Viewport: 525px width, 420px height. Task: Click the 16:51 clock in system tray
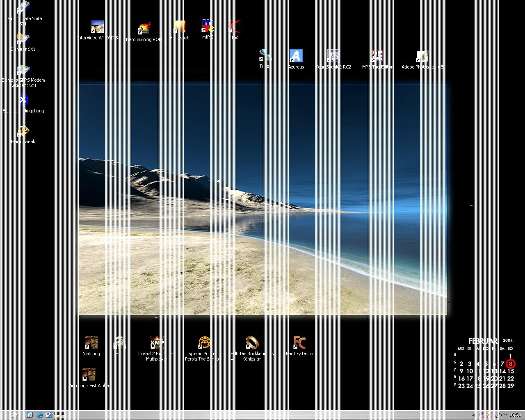click(515, 415)
